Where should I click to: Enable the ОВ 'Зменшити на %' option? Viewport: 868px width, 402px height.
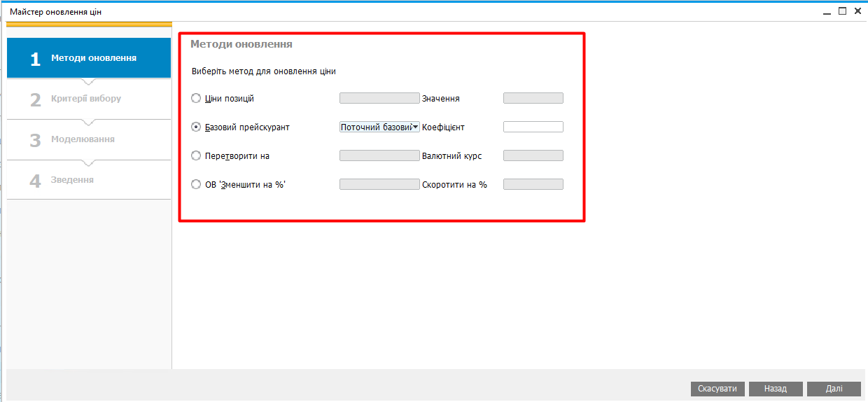coord(196,185)
